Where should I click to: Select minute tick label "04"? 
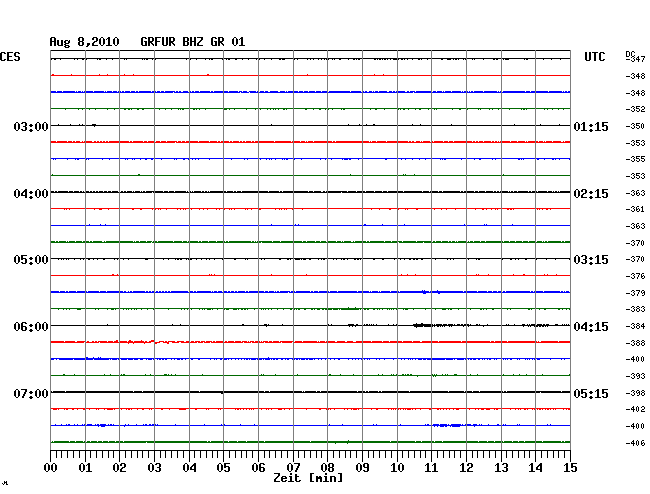(x=189, y=468)
